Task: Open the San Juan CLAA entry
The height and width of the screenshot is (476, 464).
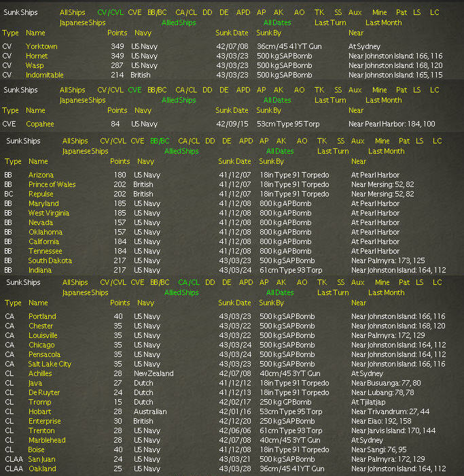Action: 41,459
